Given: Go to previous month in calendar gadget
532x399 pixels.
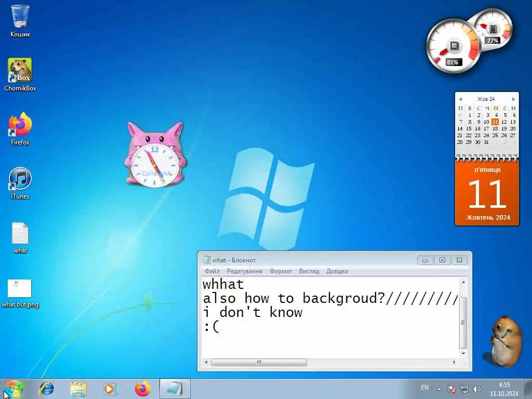Looking at the screenshot, I should pyautogui.click(x=460, y=99).
